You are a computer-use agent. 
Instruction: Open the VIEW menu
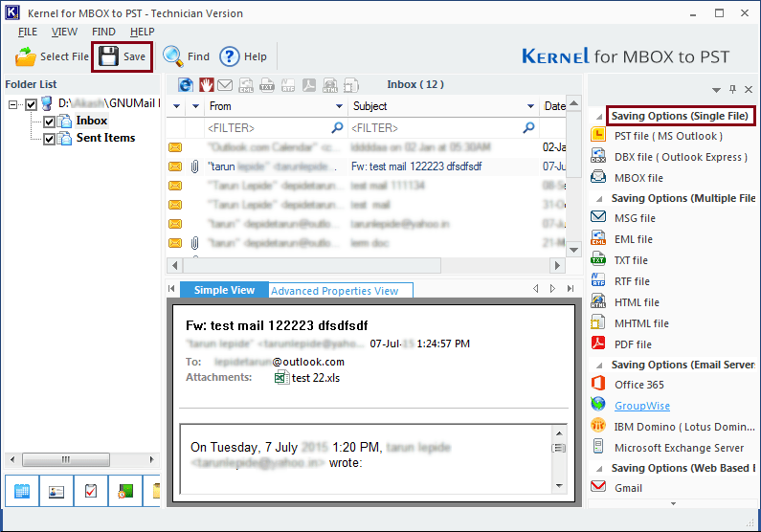coord(64,32)
